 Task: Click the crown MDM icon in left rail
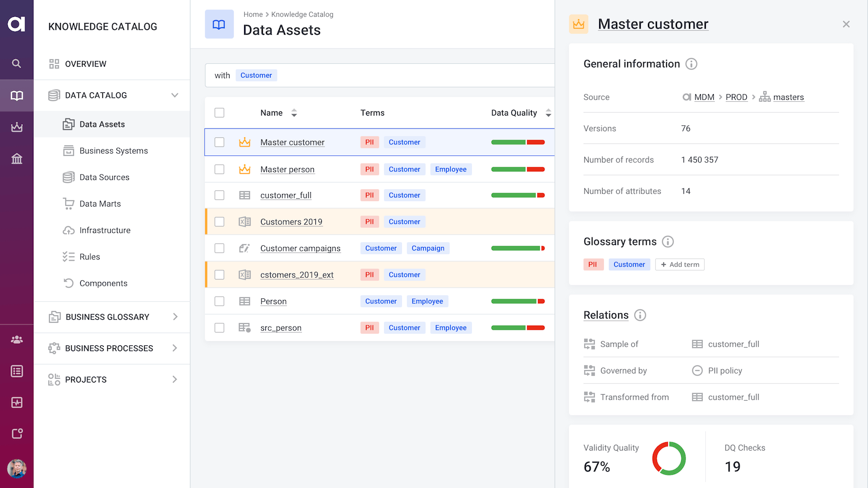pyautogui.click(x=16, y=127)
